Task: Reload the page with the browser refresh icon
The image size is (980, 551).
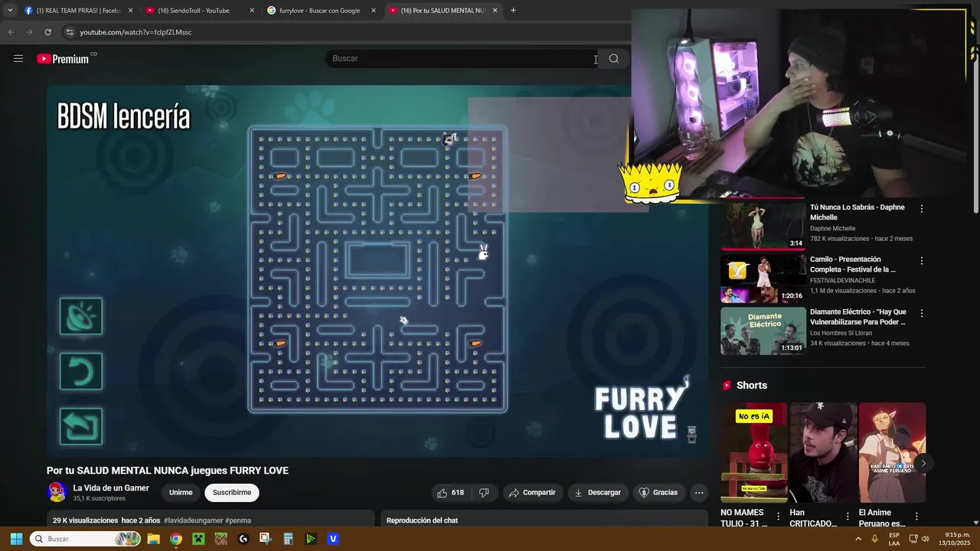Action: [x=47, y=32]
